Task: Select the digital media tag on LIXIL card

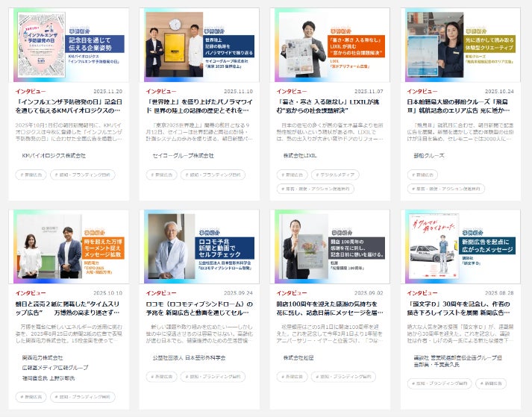Action: point(335,175)
